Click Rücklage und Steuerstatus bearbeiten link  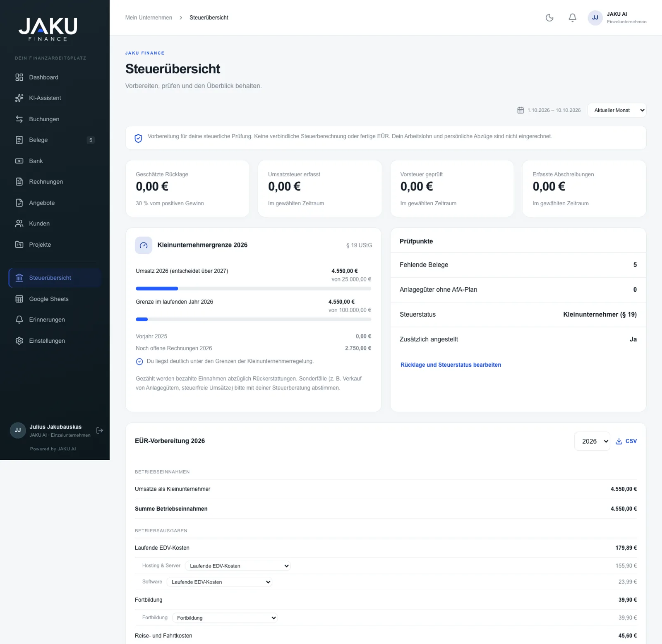pos(451,365)
